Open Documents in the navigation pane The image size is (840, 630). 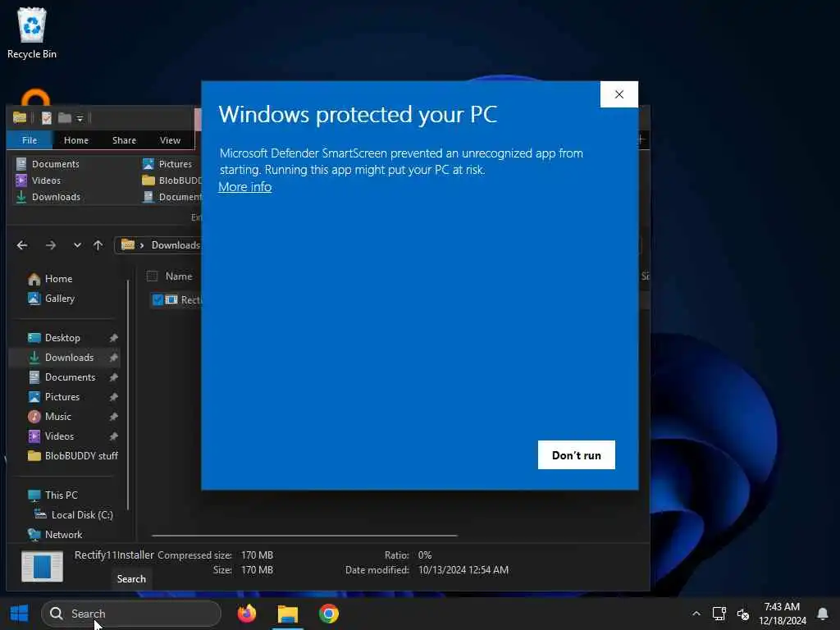[x=64, y=377]
